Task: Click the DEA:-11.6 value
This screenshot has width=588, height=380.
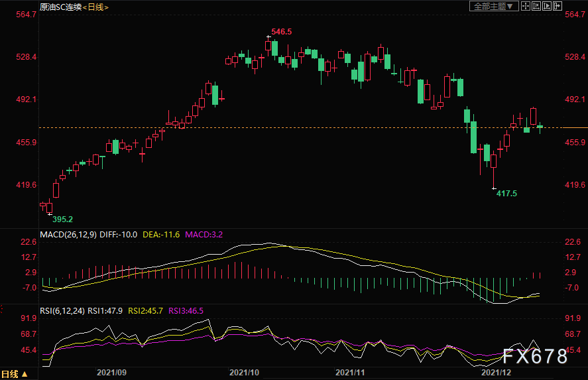Action: coord(161,235)
